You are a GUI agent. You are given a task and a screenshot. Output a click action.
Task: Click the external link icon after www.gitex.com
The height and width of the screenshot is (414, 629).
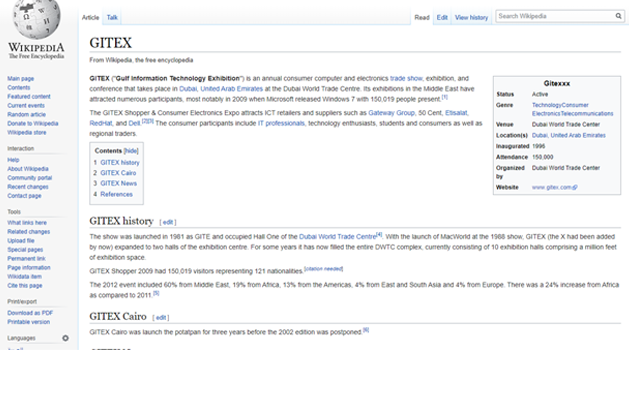click(x=575, y=187)
